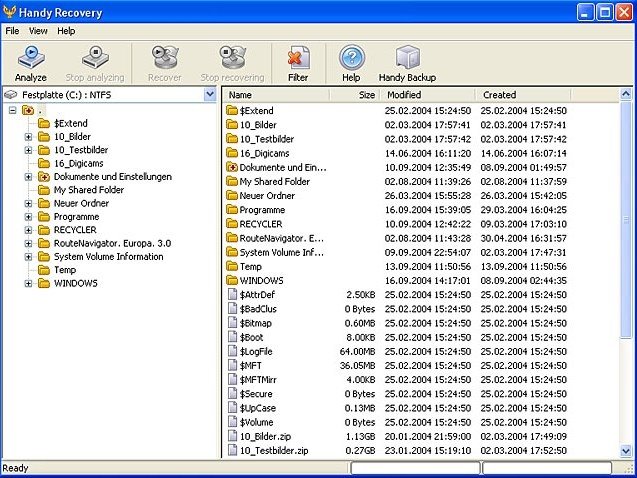637x478 pixels.
Task: Click the RECYCLER folder icon in file list
Action: (x=232, y=224)
